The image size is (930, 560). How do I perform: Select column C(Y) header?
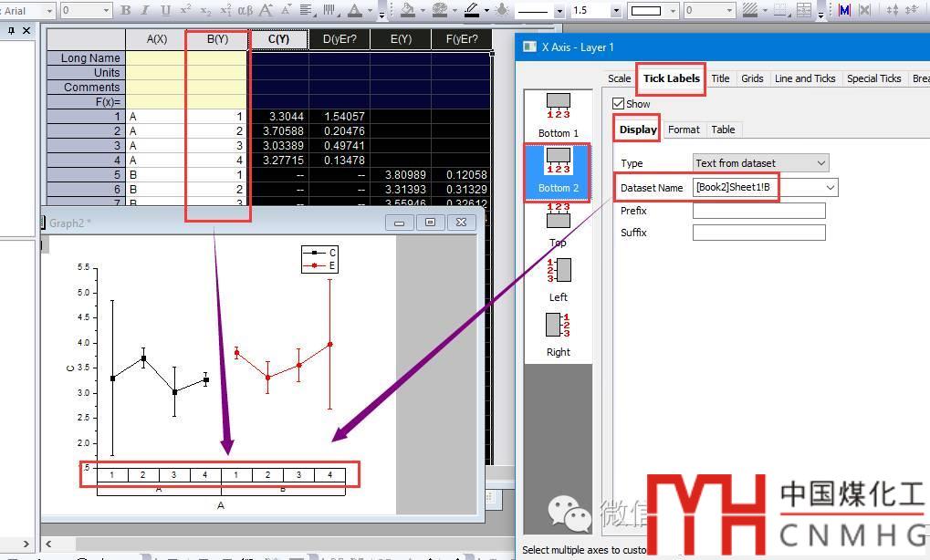pyautogui.click(x=278, y=39)
